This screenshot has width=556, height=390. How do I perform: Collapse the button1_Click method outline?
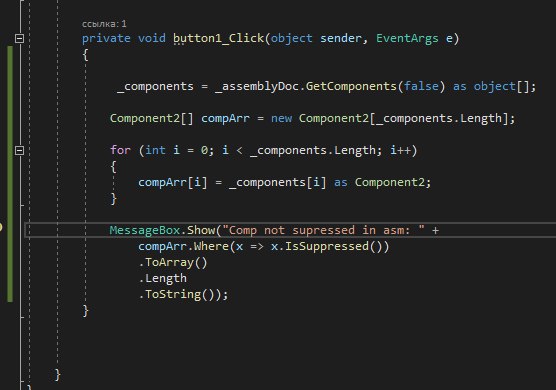[x=20, y=38]
